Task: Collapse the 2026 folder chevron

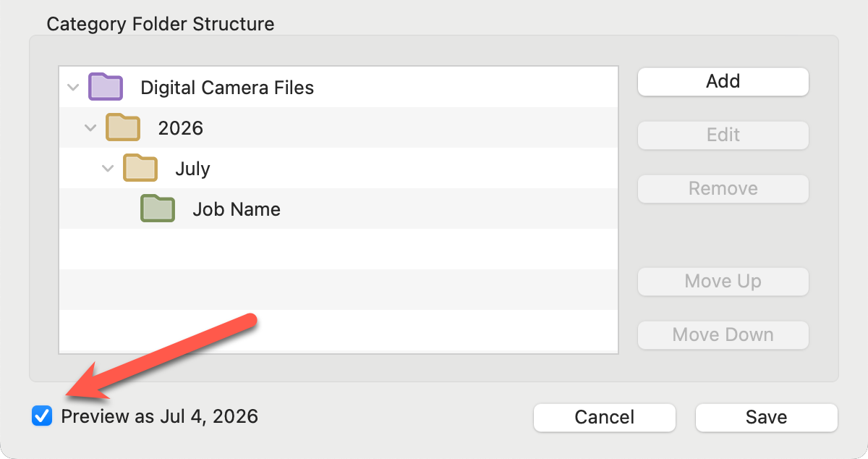Action: (90, 128)
